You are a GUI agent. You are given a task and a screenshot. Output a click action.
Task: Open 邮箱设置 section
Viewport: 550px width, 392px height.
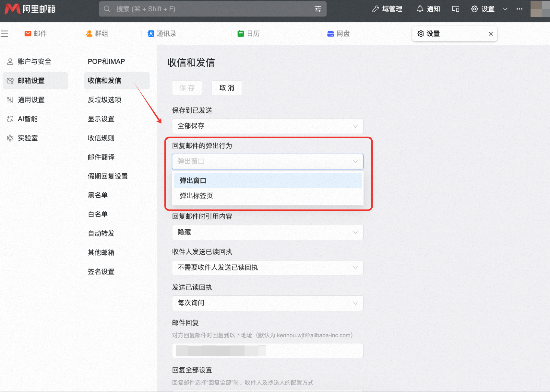[x=35, y=80]
